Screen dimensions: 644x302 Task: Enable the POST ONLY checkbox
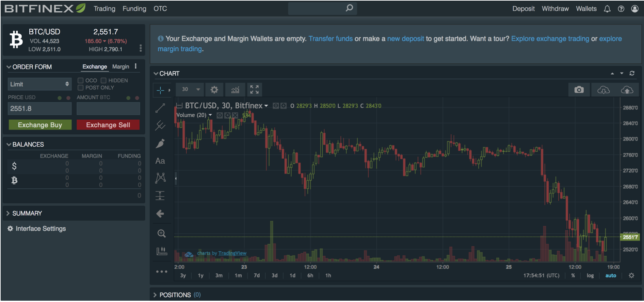(80, 88)
